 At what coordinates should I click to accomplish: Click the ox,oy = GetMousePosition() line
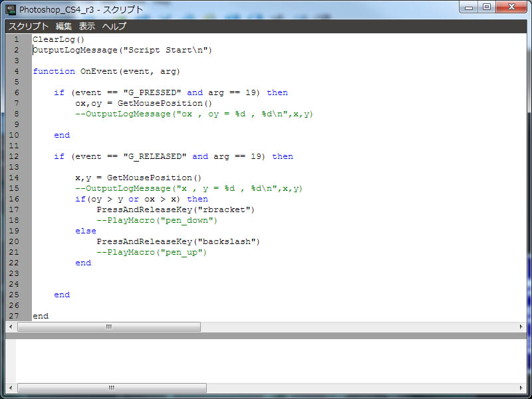click(144, 103)
